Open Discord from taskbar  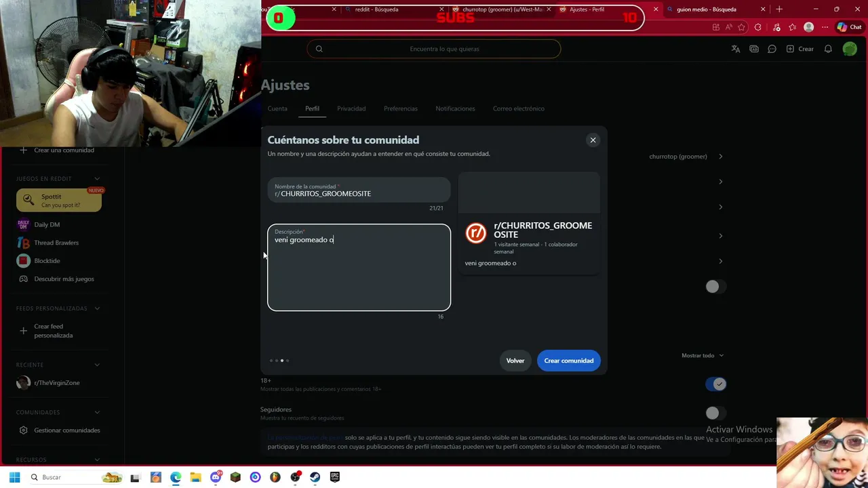click(x=216, y=477)
